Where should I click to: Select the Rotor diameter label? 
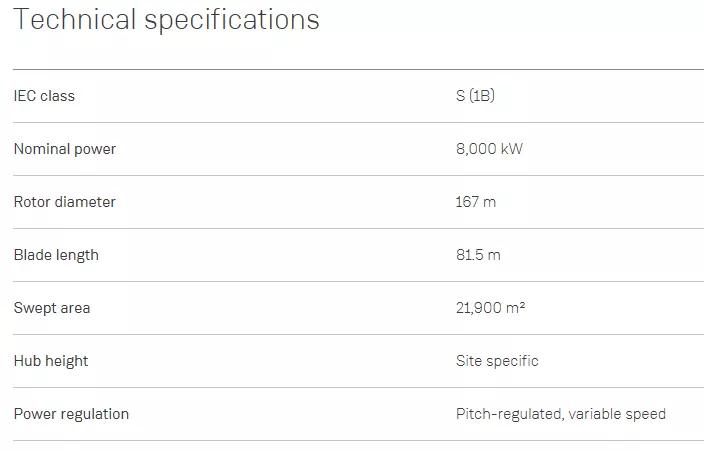coord(65,202)
